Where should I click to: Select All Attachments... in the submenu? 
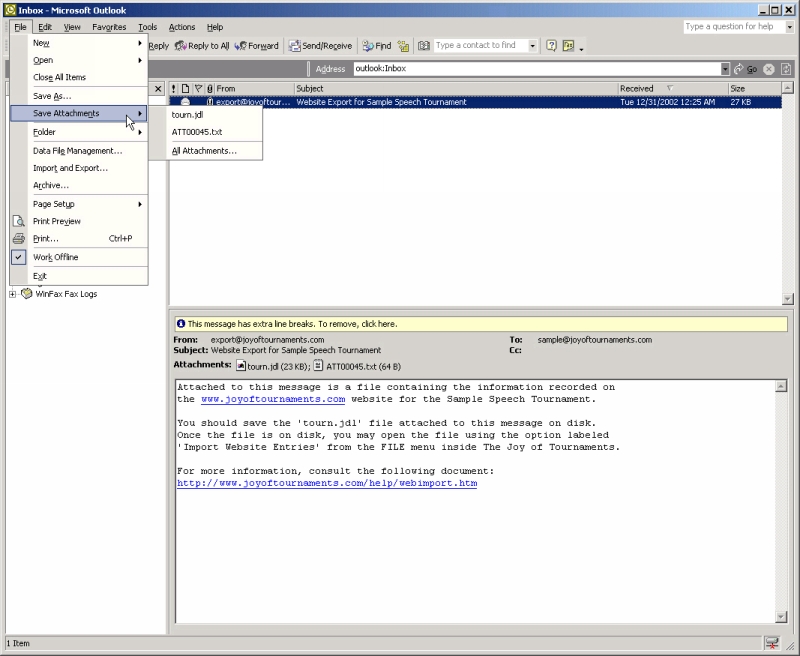(204, 151)
